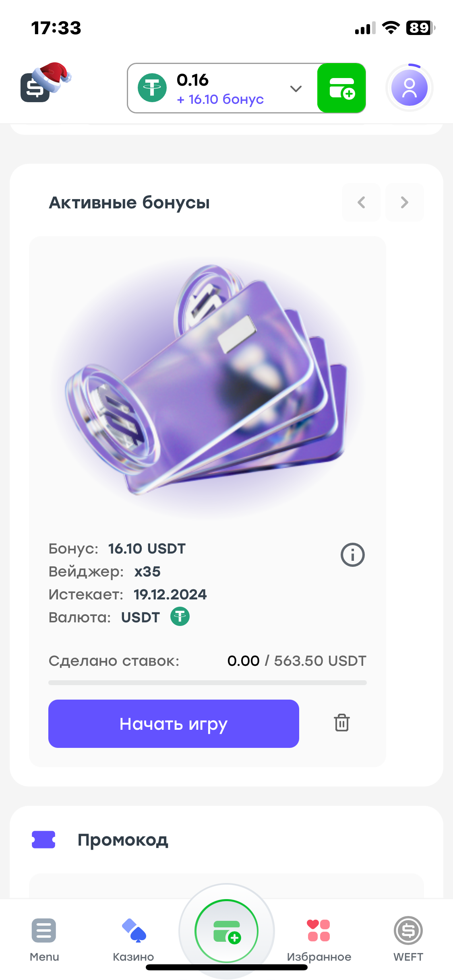This screenshot has height=980, width=453.
Task: Tap the wagering progress bar
Action: 207,683
